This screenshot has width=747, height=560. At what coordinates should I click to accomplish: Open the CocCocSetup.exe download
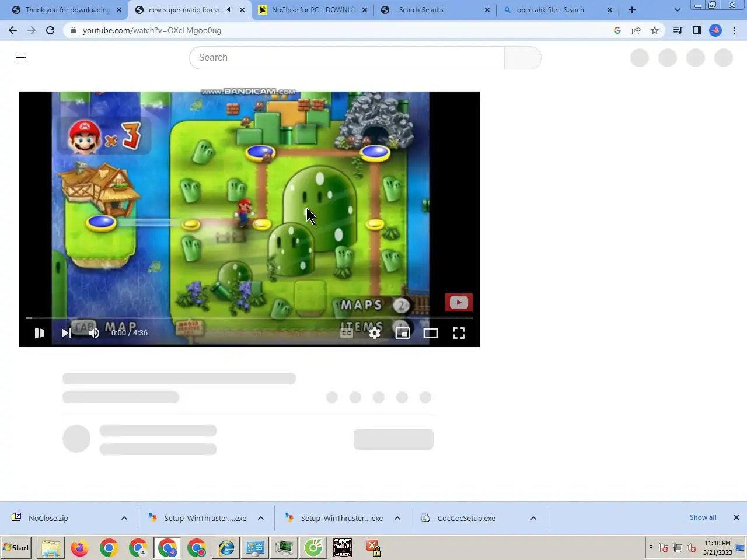pos(466,518)
